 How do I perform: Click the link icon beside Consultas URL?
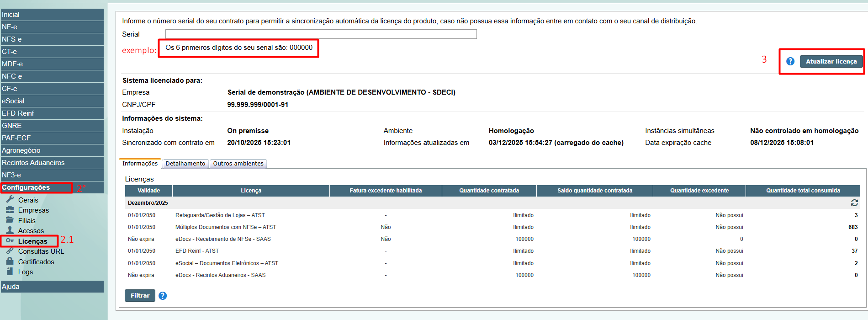point(10,251)
